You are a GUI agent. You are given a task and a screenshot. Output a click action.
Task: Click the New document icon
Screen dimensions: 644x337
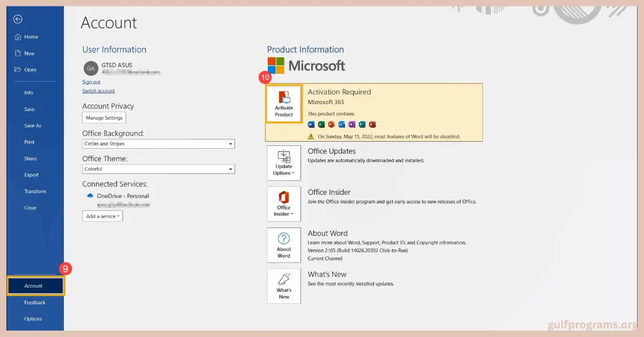(18, 53)
